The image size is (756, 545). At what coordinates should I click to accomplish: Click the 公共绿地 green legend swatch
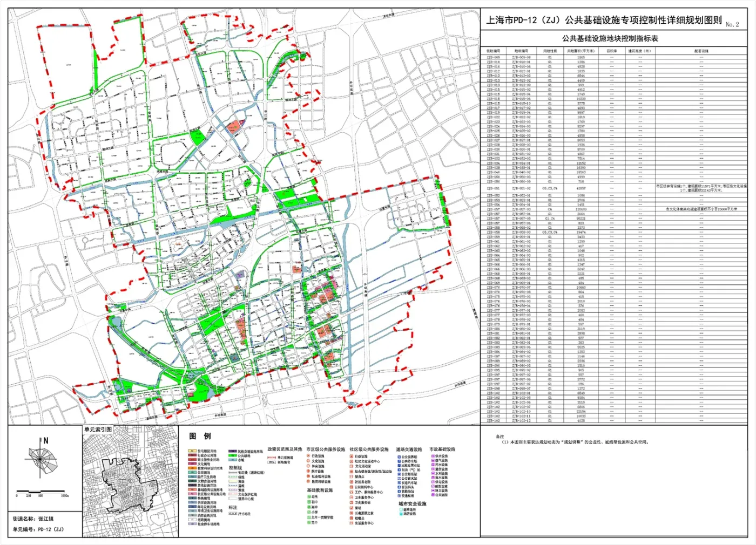[233, 456]
